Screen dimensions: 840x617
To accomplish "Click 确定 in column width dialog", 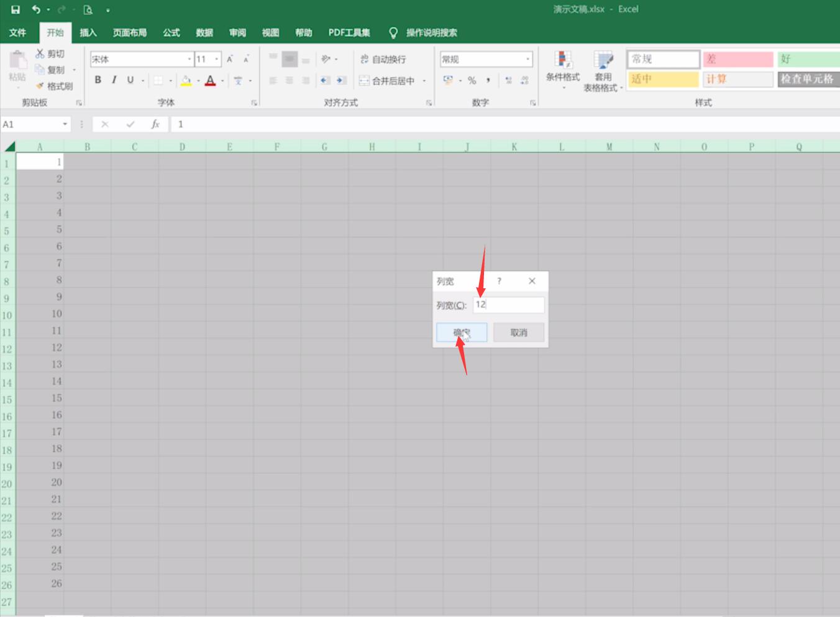I will click(462, 332).
